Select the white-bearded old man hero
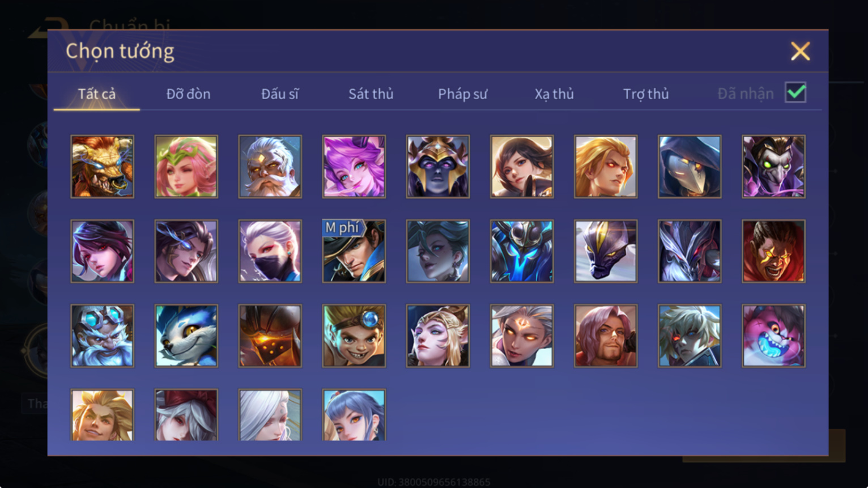Image resolution: width=868 pixels, height=488 pixels. point(270,167)
